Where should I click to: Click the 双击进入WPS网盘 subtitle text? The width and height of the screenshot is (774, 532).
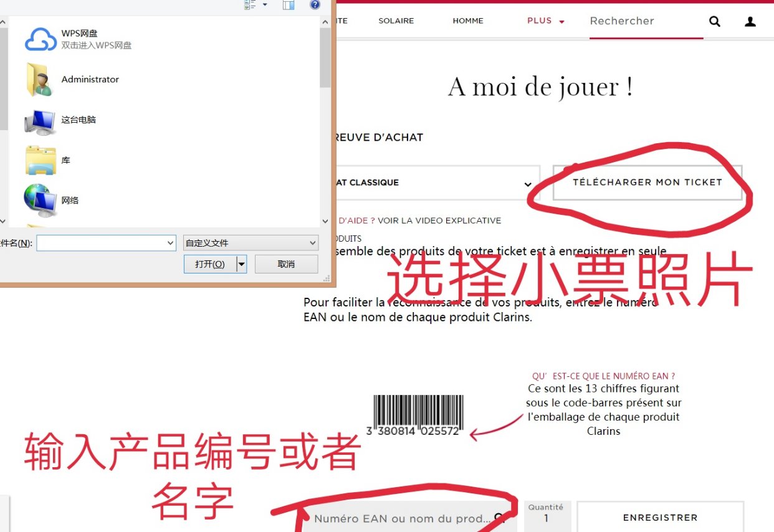(x=97, y=45)
